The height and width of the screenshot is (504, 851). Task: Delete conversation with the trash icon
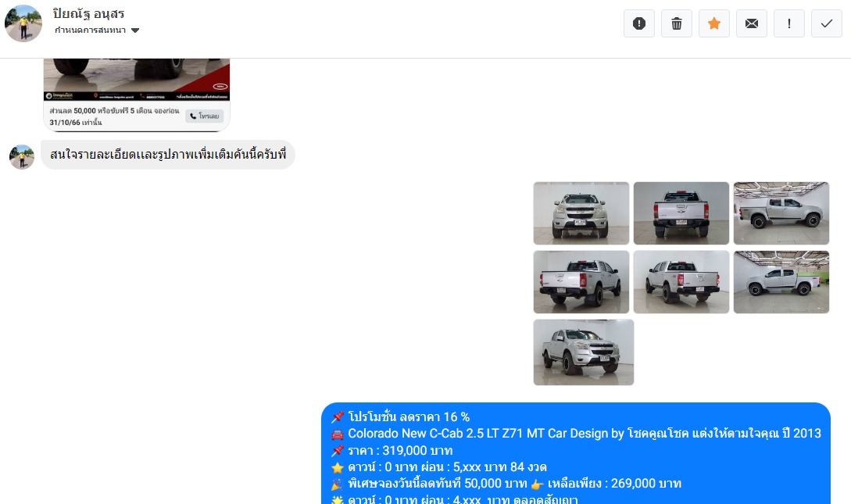tap(676, 23)
